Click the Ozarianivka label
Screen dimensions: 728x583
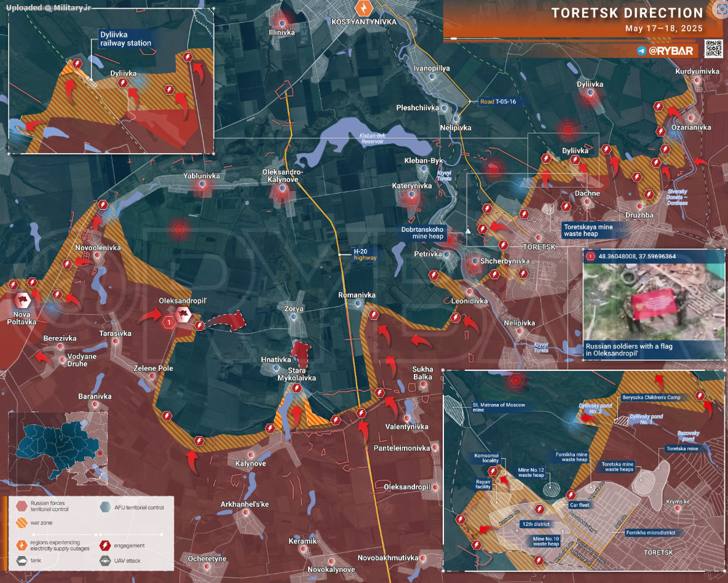(x=691, y=127)
